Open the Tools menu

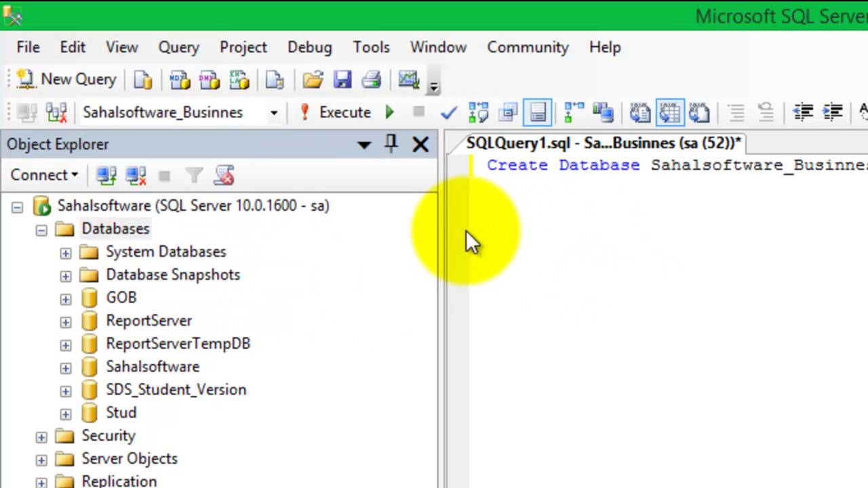(x=372, y=47)
